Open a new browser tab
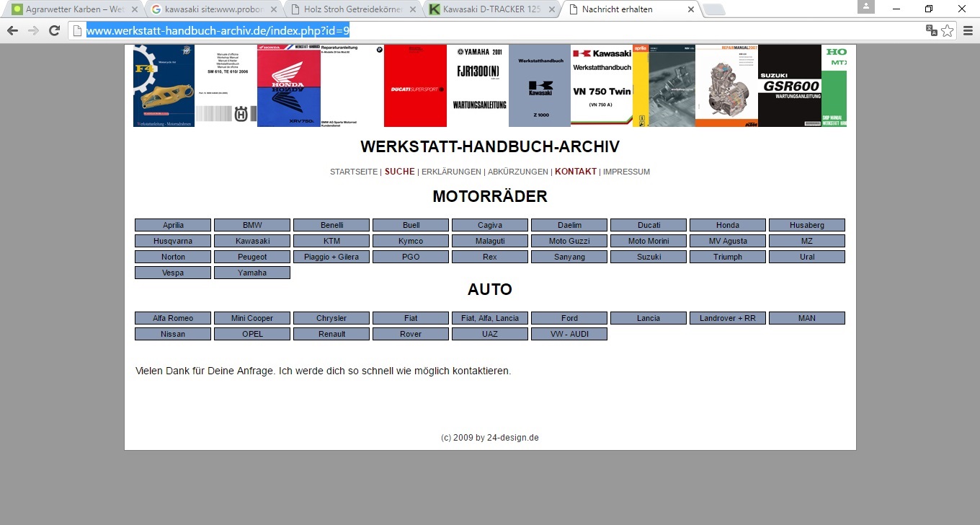980x525 pixels. coord(713,9)
